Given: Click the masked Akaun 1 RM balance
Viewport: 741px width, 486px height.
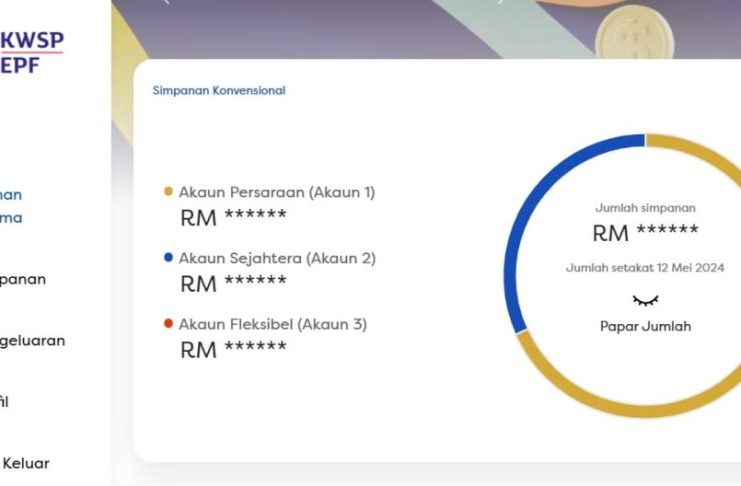Looking at the screenshot, I should (x=233, y=217).
